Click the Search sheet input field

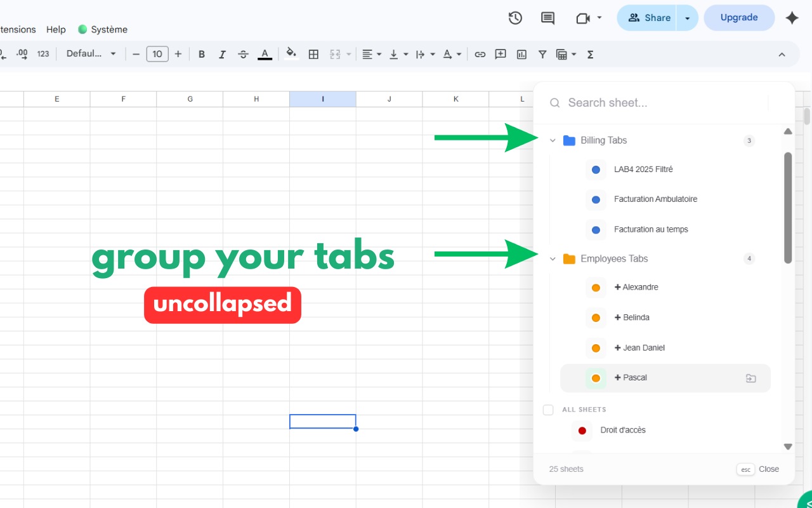click(634, 102)
